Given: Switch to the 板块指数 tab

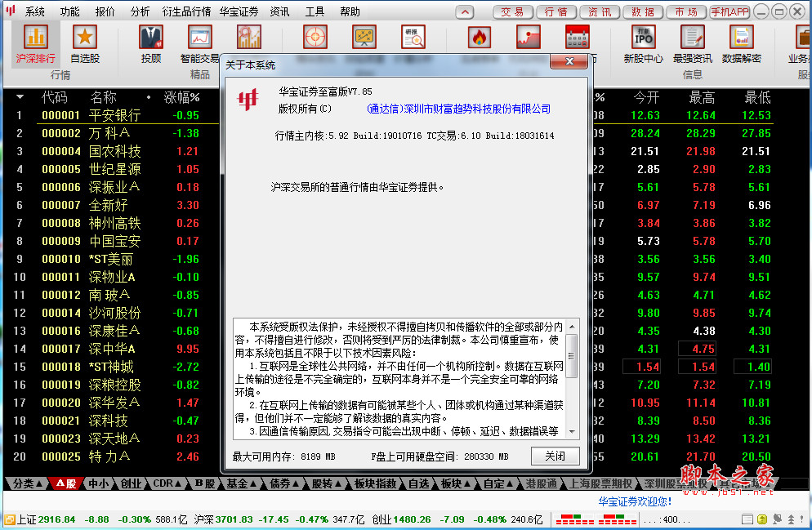Looking at the screenshot, I should 375,483.
